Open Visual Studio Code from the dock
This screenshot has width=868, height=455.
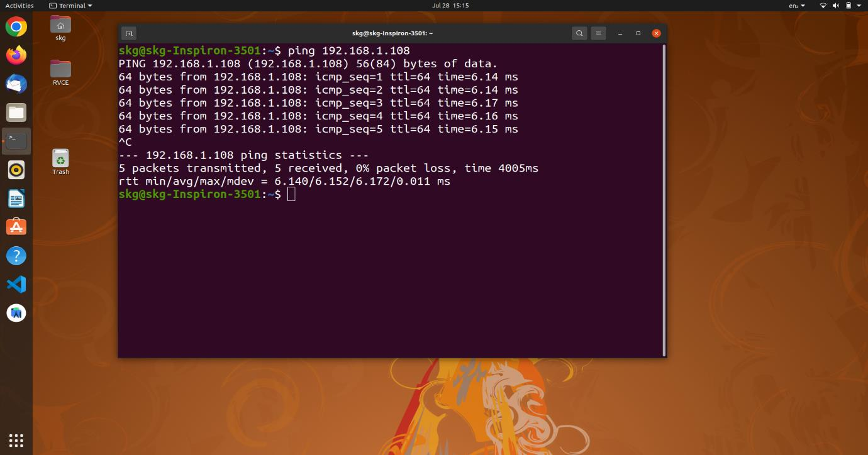[x=16, y=284]
